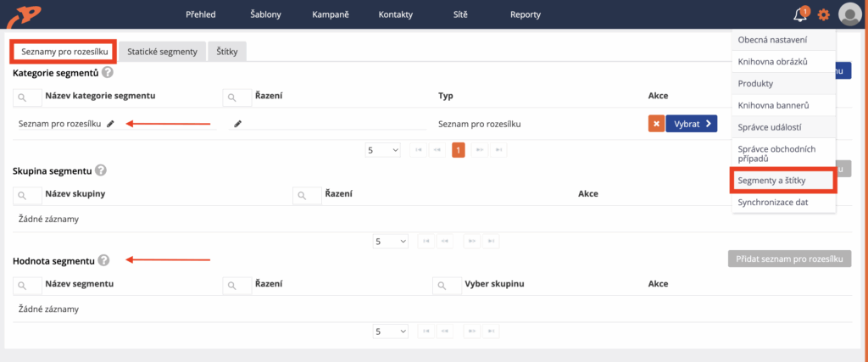Screen dimensions: 868x362
Task: Expand page size dropdown under Kategorie segmentů
Action: [x=383, y=150]
